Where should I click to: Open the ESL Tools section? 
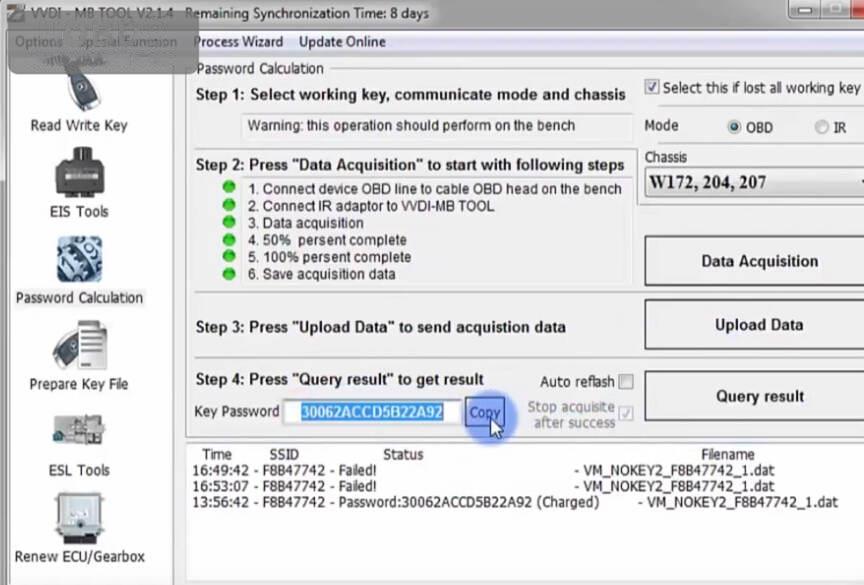(79, 445)
